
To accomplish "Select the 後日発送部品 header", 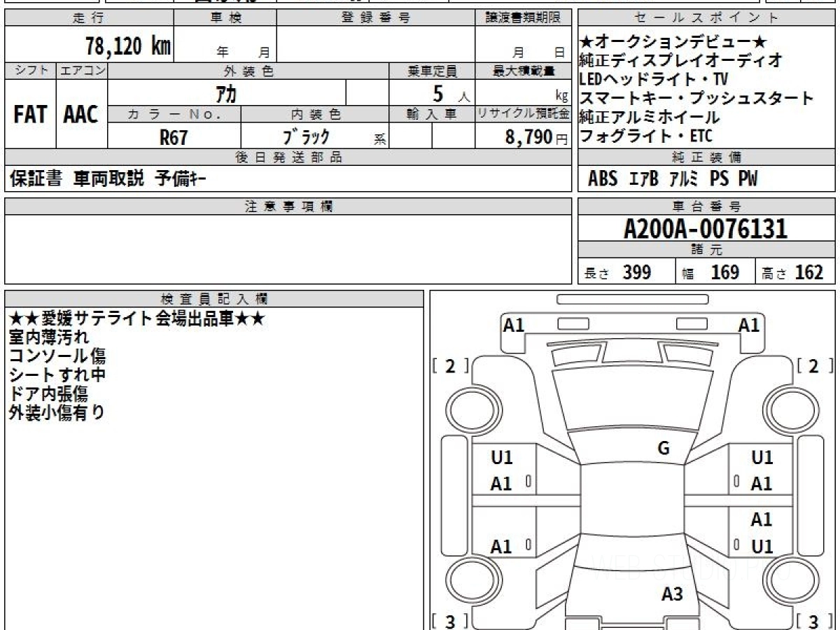I will pyautogui.click(x=288, y=157).
